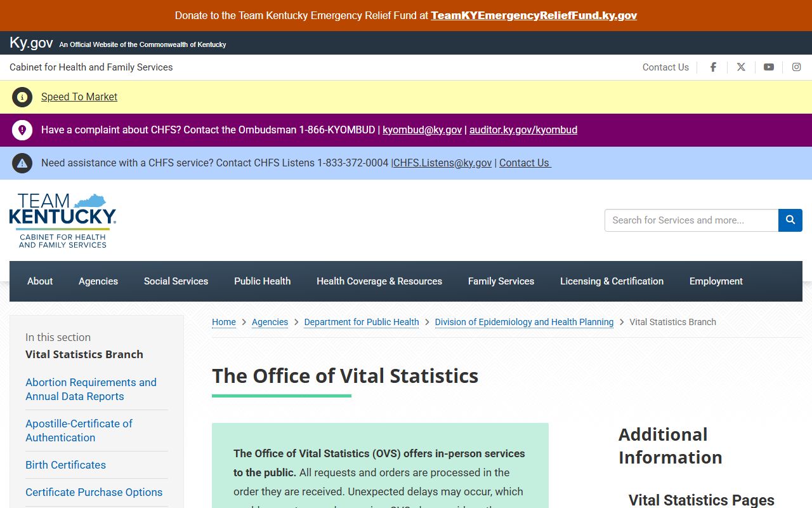Click the kyombud@ky.gov email link
Image resolution: width=812 pixels, height=508 pixels.
[x=422, y=130]
